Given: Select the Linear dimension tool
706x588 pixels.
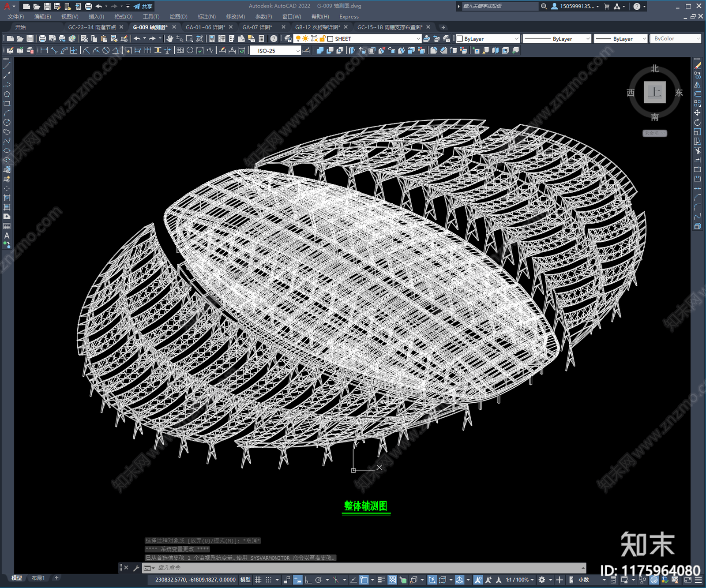Looking at the screenshot, I should [44, 50].
